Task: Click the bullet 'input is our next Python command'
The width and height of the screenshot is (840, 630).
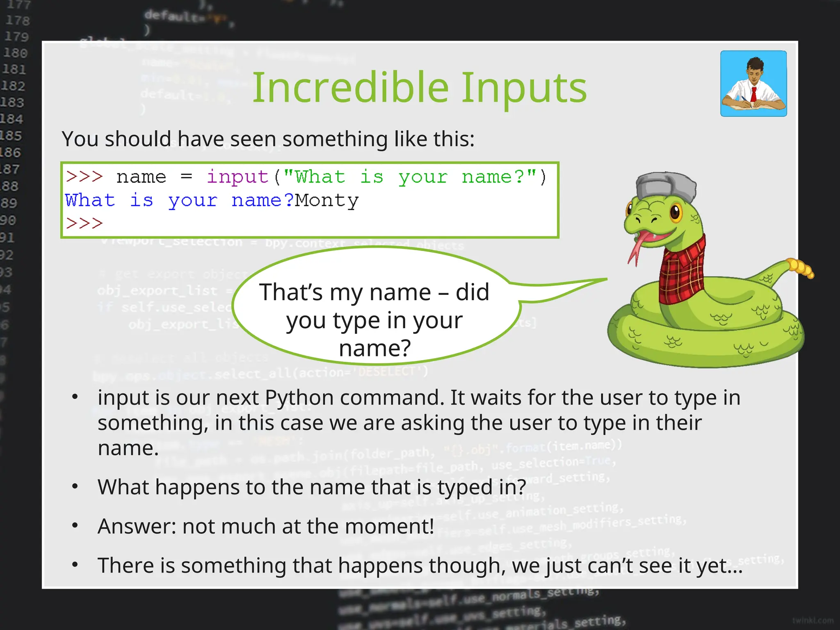Action: point(419,422)
